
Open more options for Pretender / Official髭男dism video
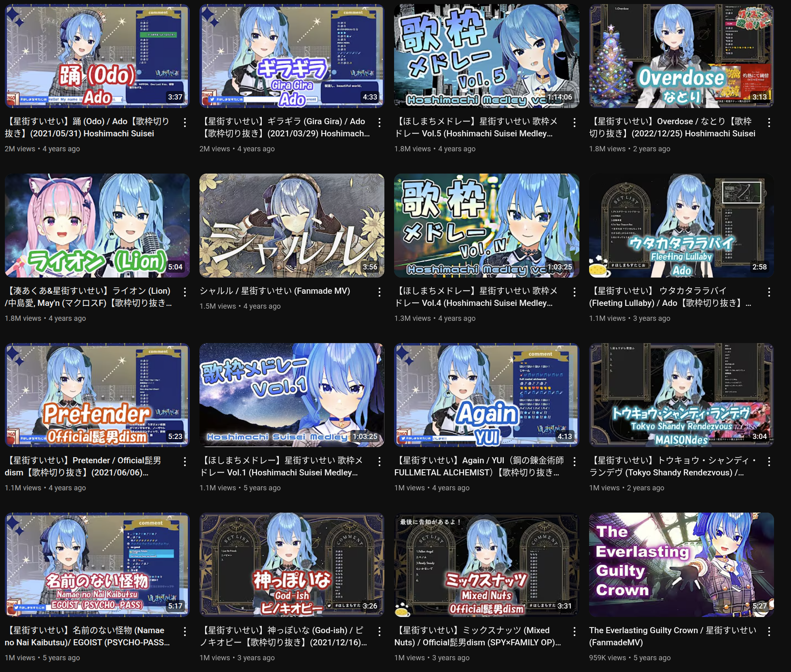[185, 462]
